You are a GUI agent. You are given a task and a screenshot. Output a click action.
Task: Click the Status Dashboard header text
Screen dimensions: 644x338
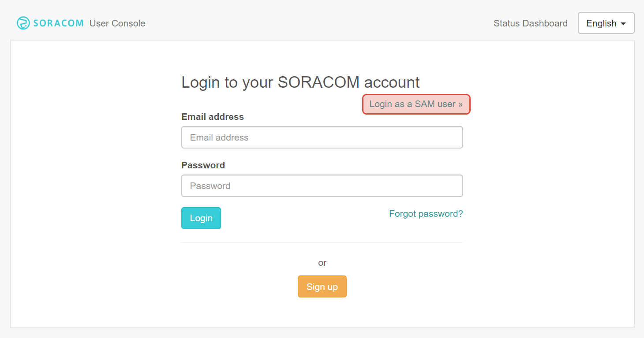[530, 23]
